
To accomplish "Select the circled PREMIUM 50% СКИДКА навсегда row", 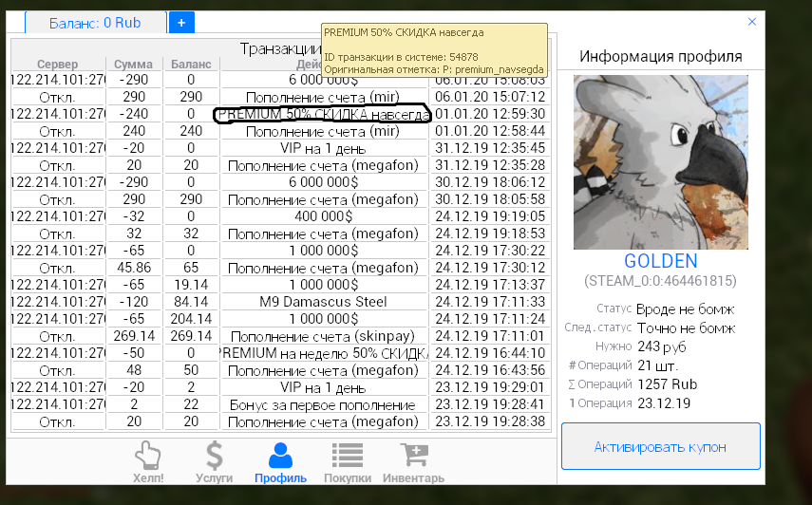I will [x=323, y=114].
